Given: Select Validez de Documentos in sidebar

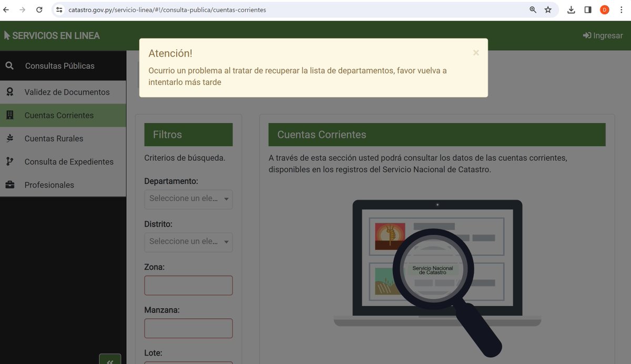Looking at the screenshot, I should [x=63, y=92].
